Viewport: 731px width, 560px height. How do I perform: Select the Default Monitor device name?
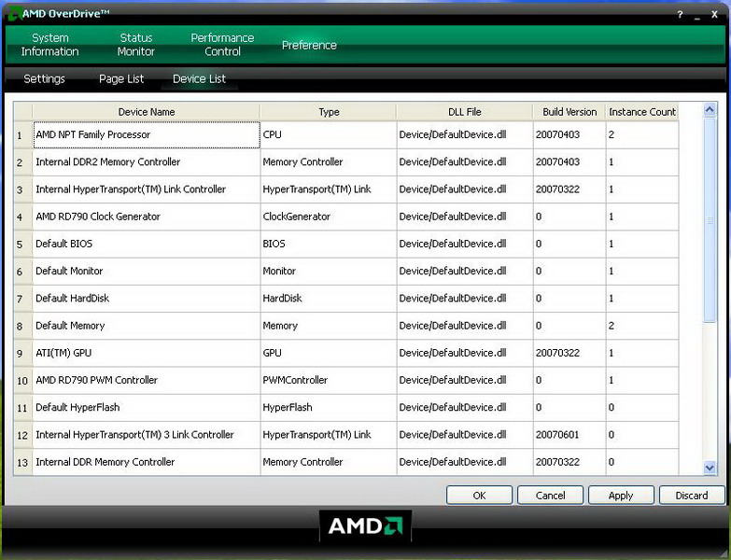(x=147, y=272)
